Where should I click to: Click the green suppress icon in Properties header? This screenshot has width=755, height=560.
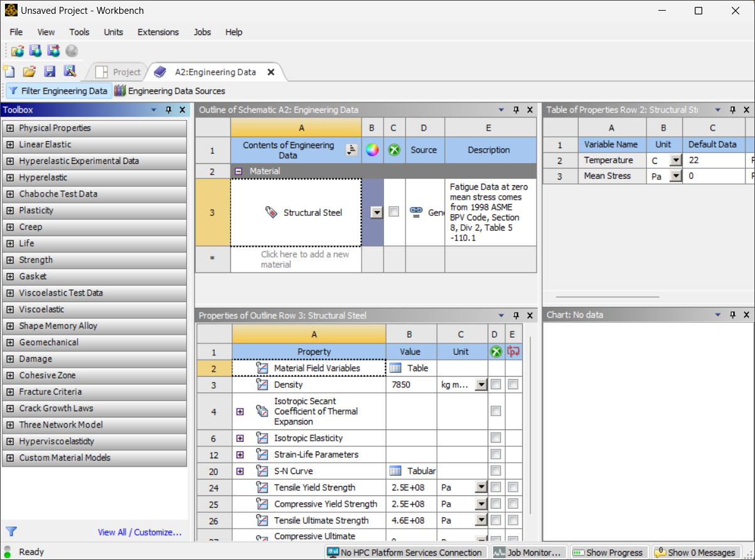[x=496, y=352]
